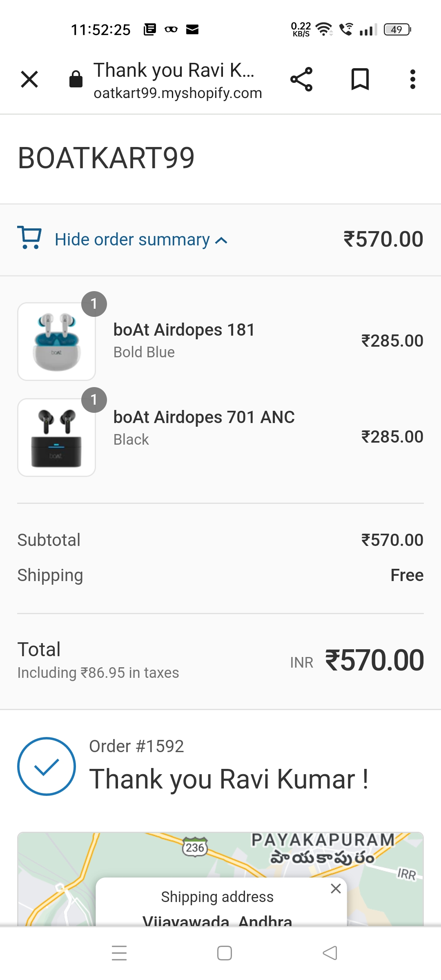Tap the shopping cart icon

pos(29,238)
